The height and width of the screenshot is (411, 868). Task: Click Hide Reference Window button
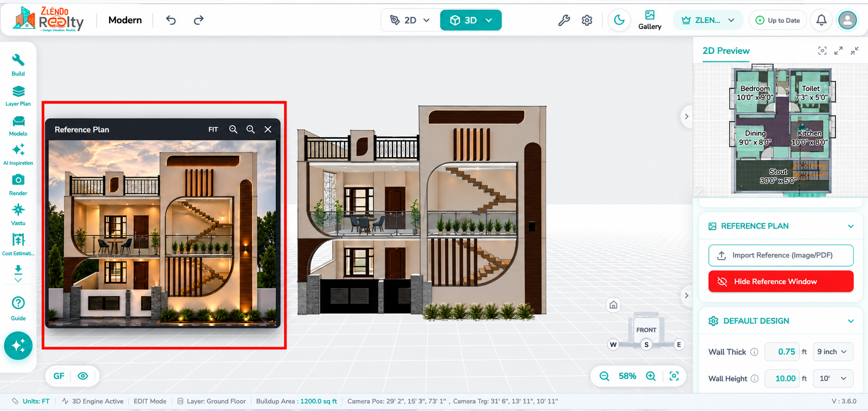[x=781, y=281]
